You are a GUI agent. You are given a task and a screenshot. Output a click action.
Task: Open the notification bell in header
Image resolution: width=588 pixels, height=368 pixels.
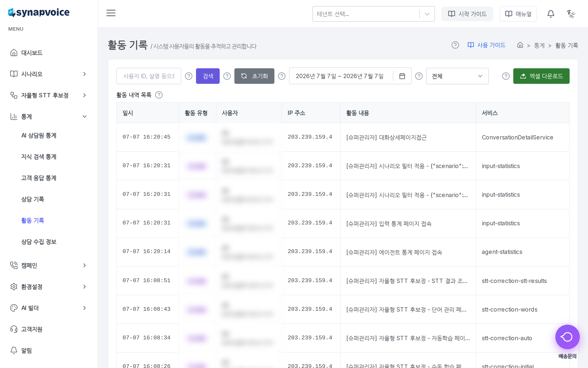click(x=551, y=14)
